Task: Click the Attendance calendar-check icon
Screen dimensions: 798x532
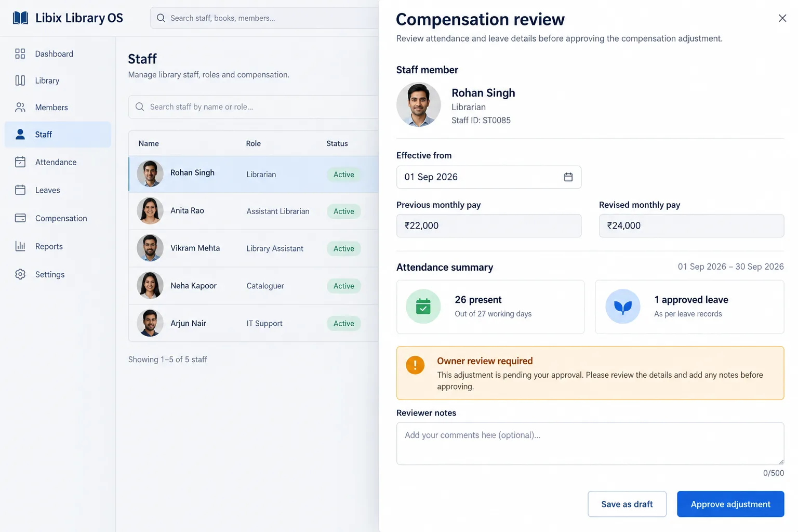Action: [x=20, y=162]
